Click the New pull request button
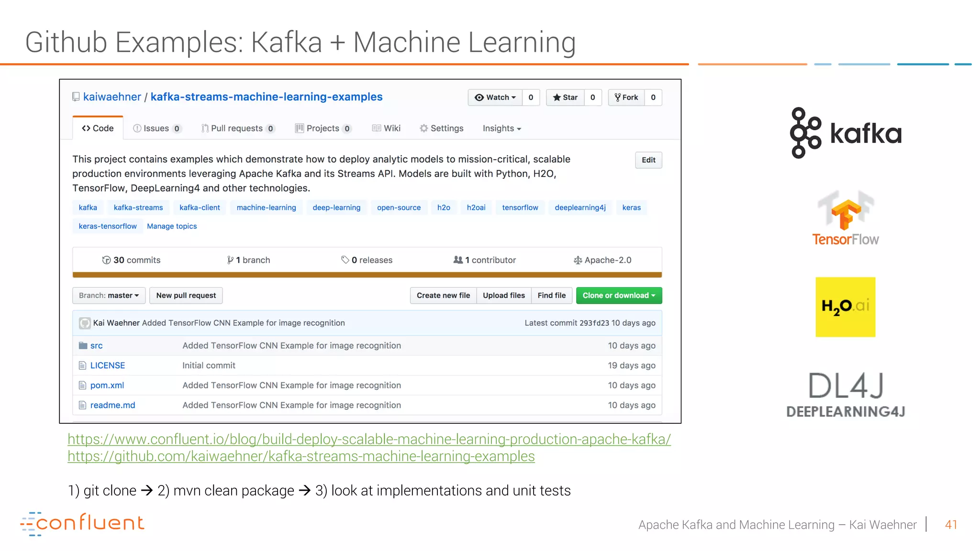Screen dimensions: 980x551 click(x=186, y=296)
